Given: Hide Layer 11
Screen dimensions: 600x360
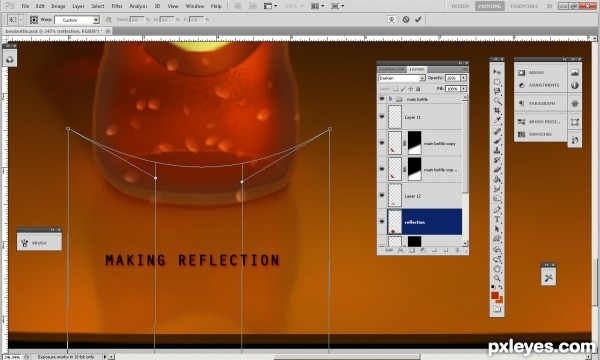Looking at the screenshot, I should 382,116.
